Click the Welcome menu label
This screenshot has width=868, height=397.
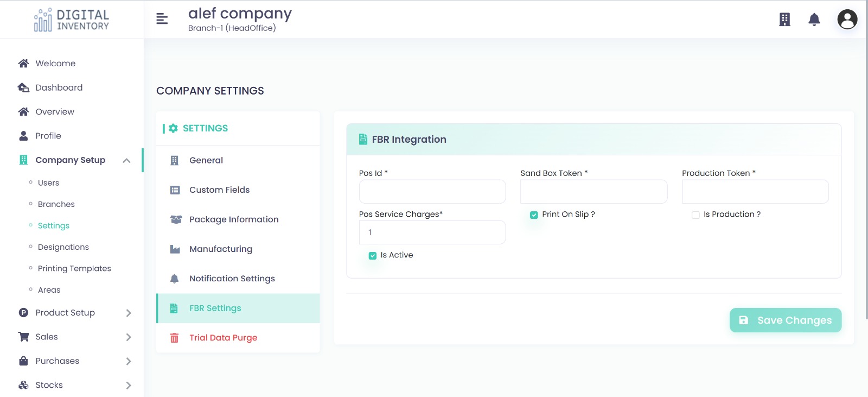[55, 64]
